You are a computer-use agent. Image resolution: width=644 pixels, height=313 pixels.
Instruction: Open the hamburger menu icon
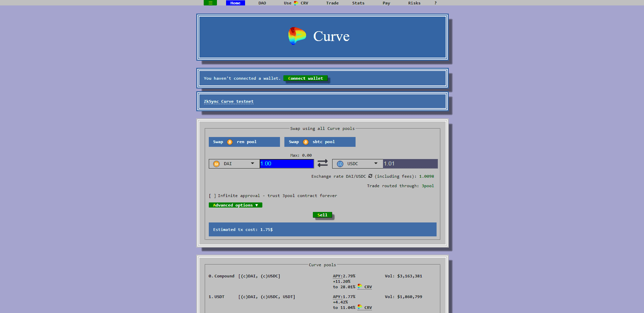tap(210, 3)
